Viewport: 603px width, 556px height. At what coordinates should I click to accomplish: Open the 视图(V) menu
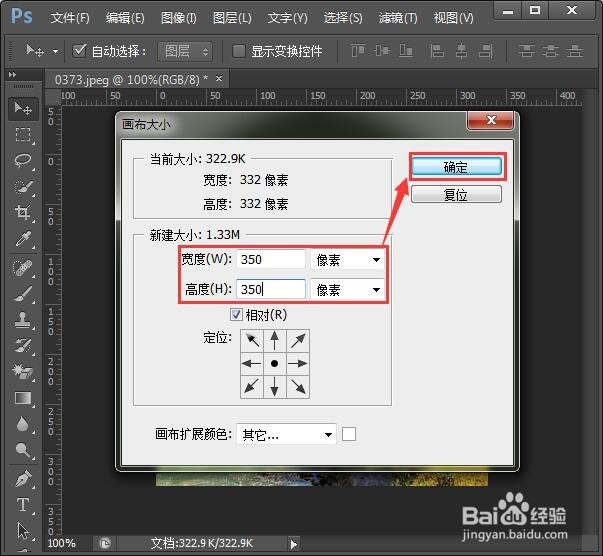[453, 18]
